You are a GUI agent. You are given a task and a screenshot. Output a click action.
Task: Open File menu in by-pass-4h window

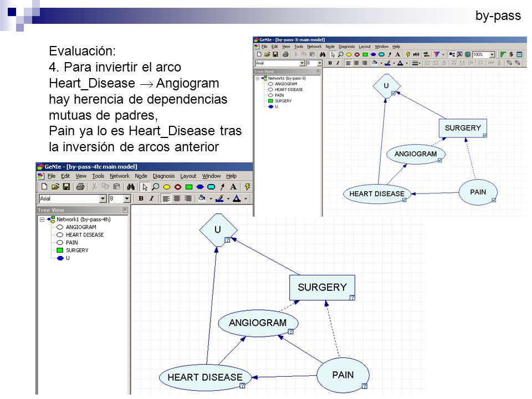[51, 176]
